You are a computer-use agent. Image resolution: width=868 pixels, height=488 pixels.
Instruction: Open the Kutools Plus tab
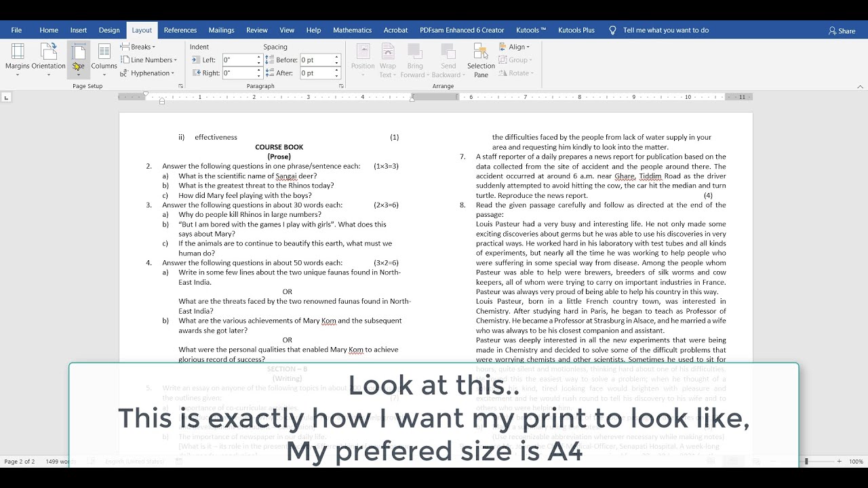576,30
